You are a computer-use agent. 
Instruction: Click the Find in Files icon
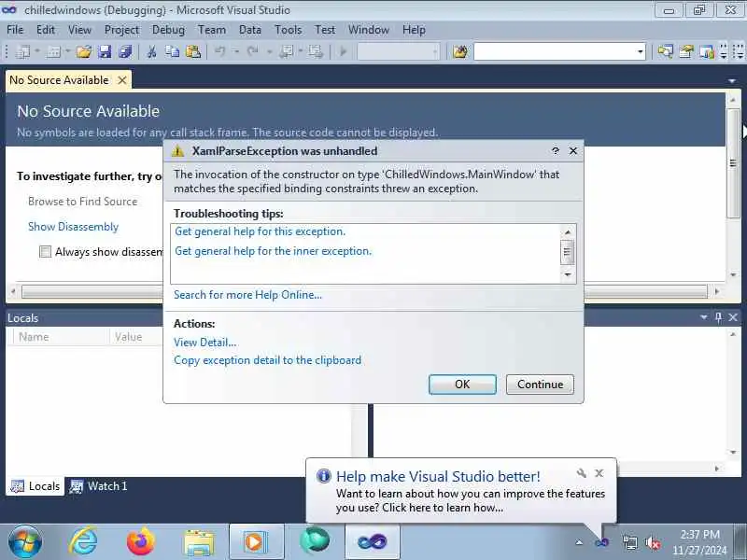point(460,51)
